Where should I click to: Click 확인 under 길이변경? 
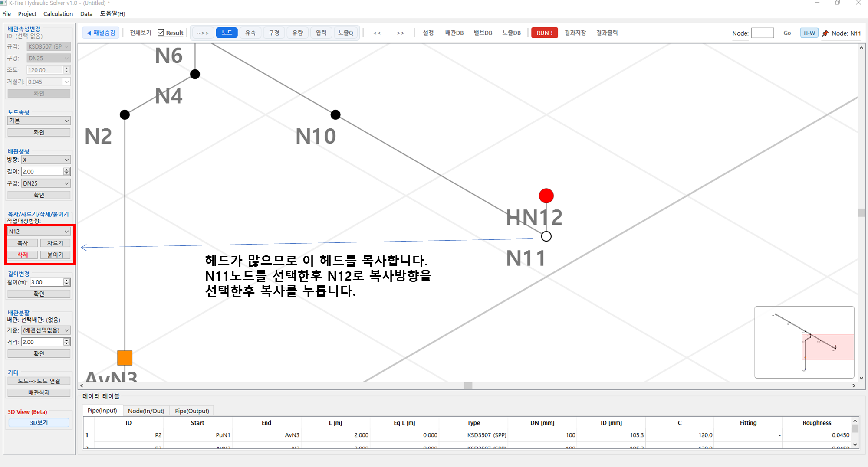tap(39, 294)
